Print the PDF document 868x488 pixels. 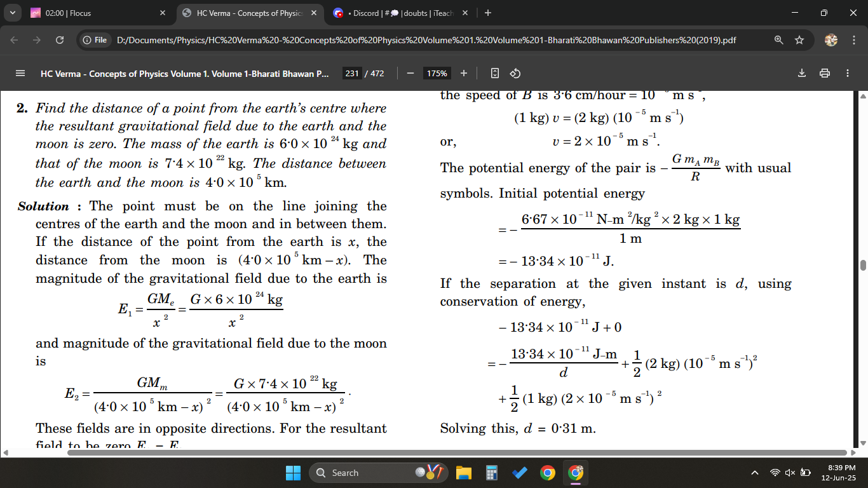(825, 73)
